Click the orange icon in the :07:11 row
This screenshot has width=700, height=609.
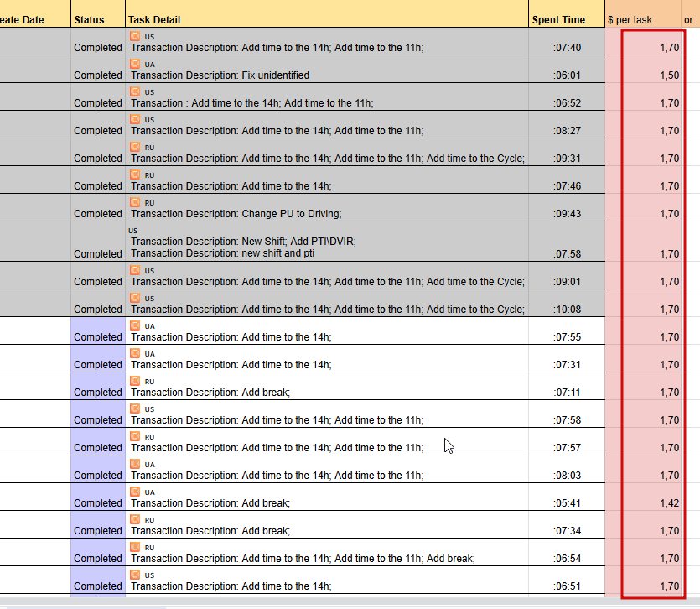pyautogui.click(x=135, y=381)
